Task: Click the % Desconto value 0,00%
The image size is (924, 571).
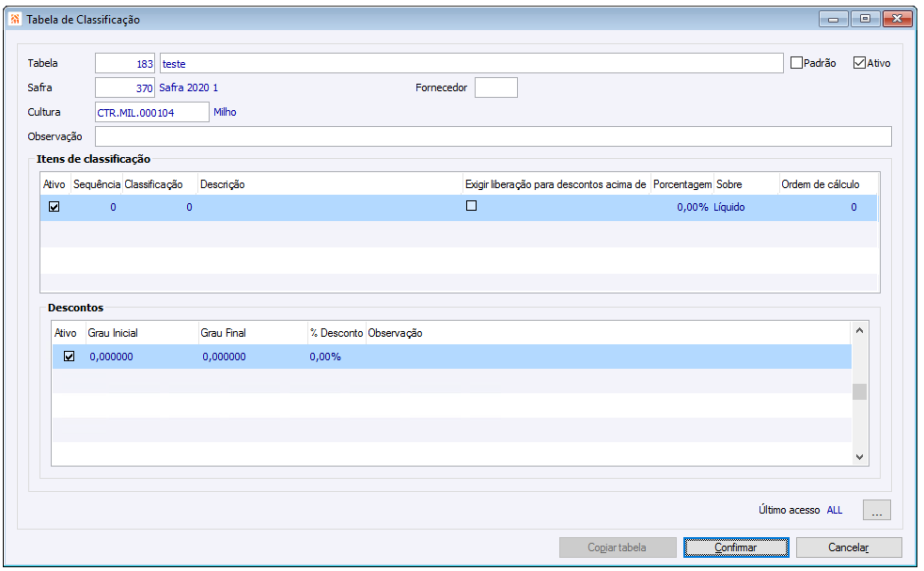Action: (x=325, y=357)
